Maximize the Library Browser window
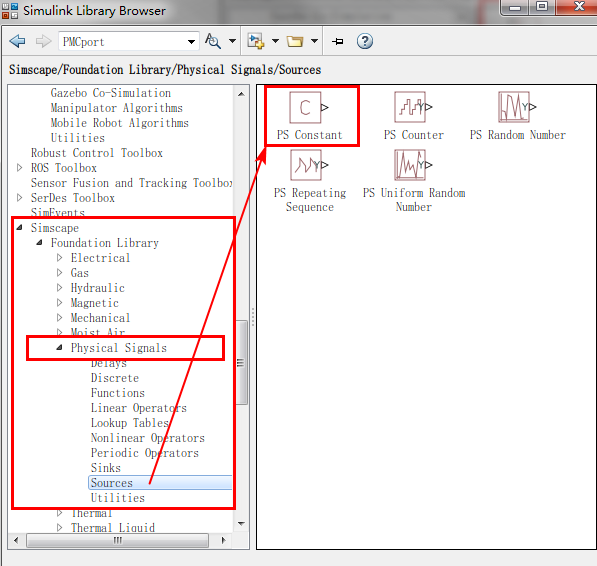This screenshot has width=597, height=566. [541, 7]
